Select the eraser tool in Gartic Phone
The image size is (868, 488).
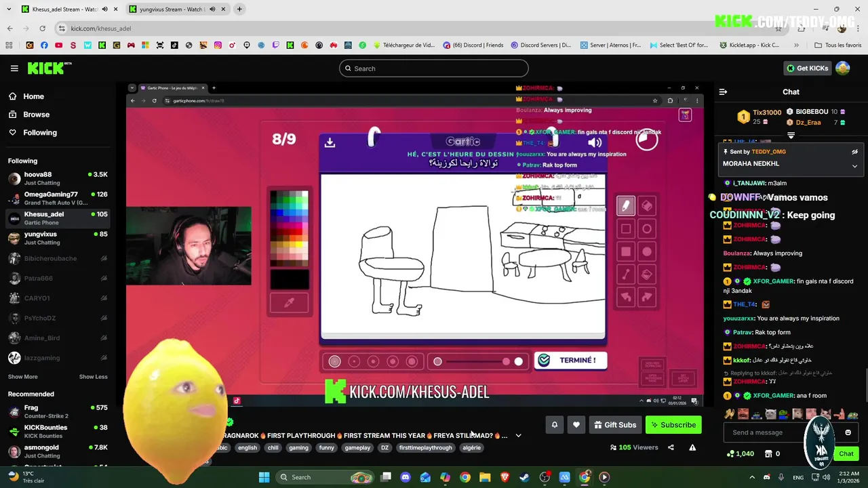647,205
